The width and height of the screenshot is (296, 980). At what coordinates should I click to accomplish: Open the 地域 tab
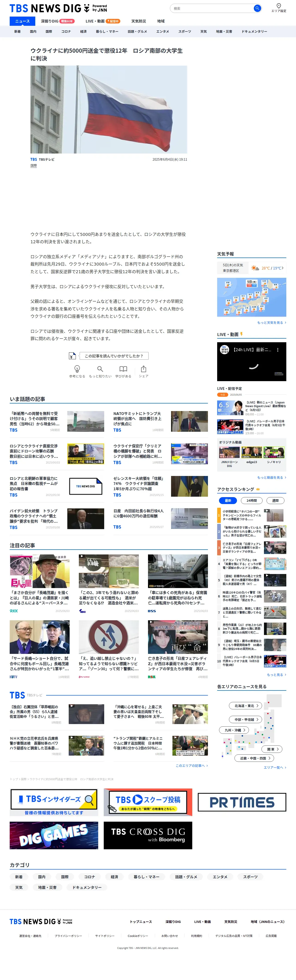click(x=161, y=21)
